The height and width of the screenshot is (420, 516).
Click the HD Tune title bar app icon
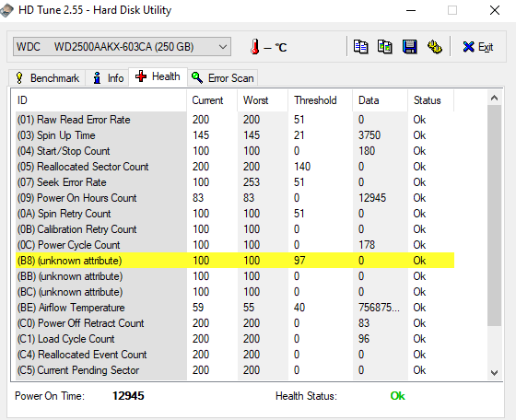7,10
